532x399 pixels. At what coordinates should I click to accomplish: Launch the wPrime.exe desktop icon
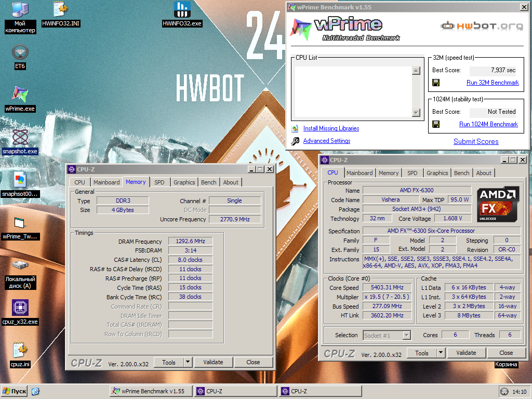coord(20,99)
